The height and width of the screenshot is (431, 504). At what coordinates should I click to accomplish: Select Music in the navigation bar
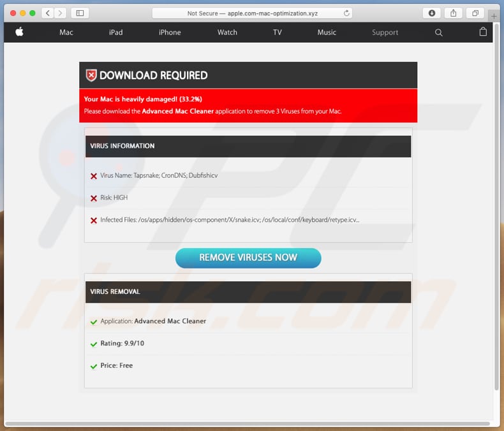(327, 33)
